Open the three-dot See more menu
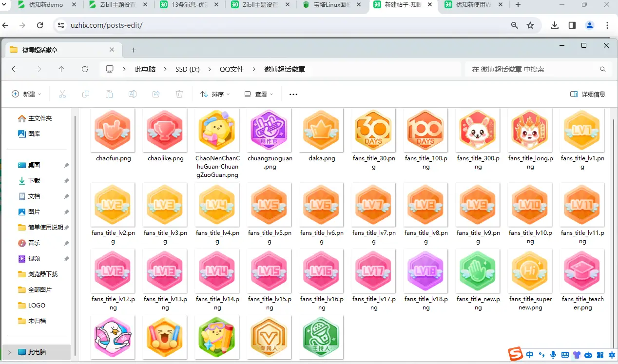 pos(293,94)
